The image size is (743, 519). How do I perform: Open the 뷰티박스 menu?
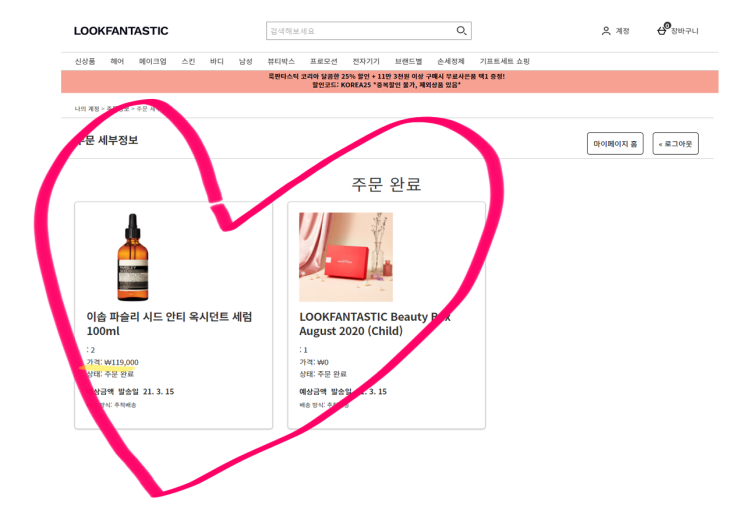pos(281,61)
